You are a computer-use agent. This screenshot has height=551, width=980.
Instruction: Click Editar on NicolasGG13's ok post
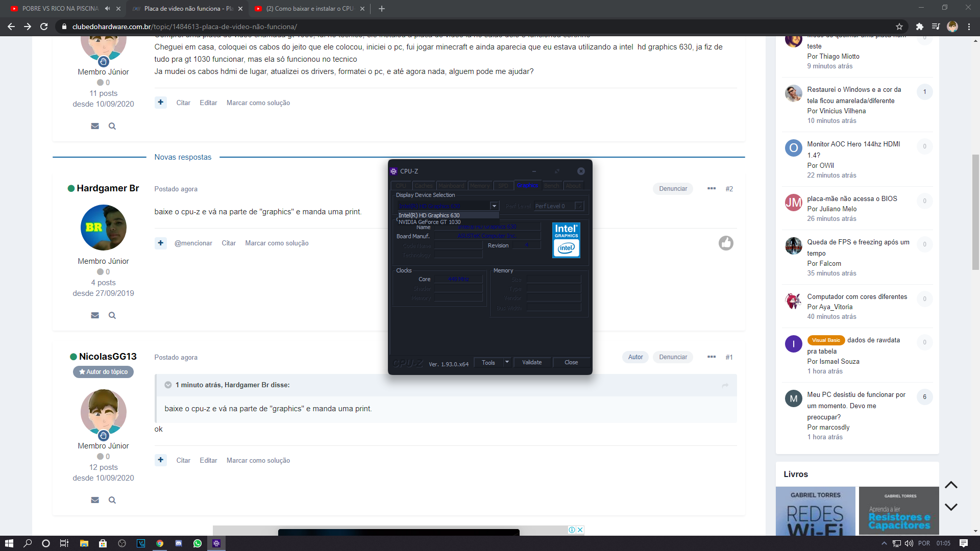pos(208,460)
